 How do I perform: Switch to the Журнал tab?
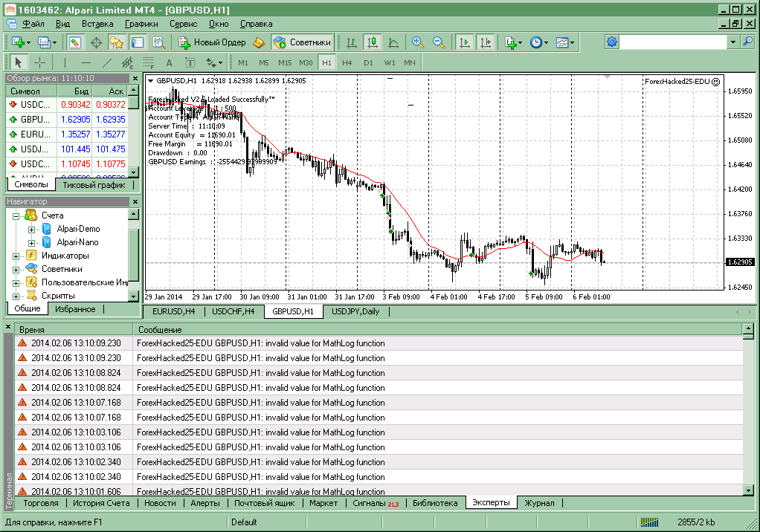[x=539, y=503]
